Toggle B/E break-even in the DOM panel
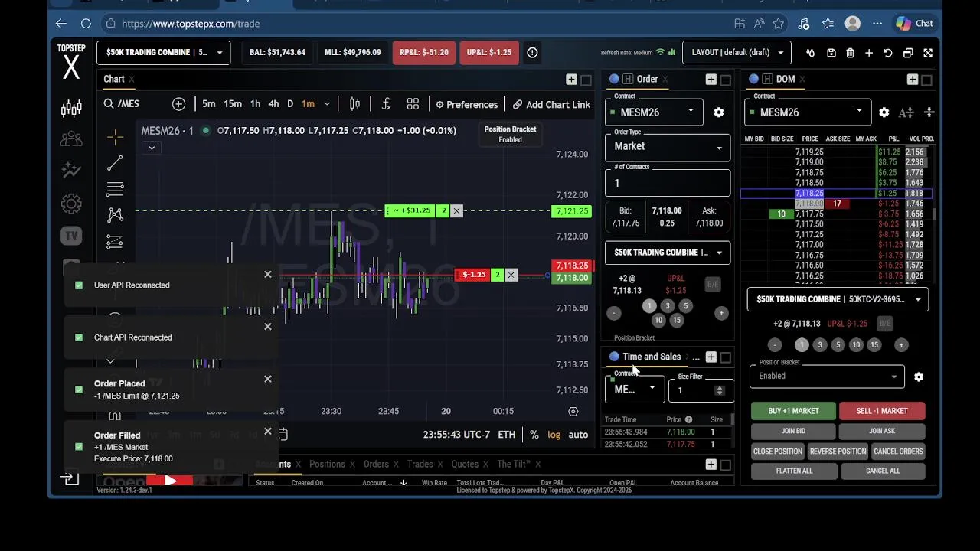Image resolution: width=980 pixels, height=551 pixels. (884, 324)
